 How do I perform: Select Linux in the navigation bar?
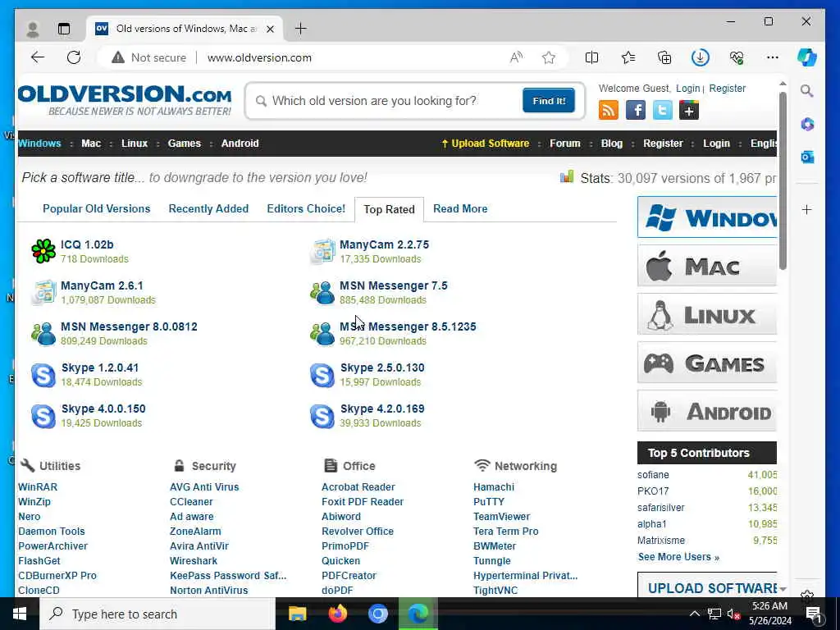pyautogui.click(x=135, y=144)
